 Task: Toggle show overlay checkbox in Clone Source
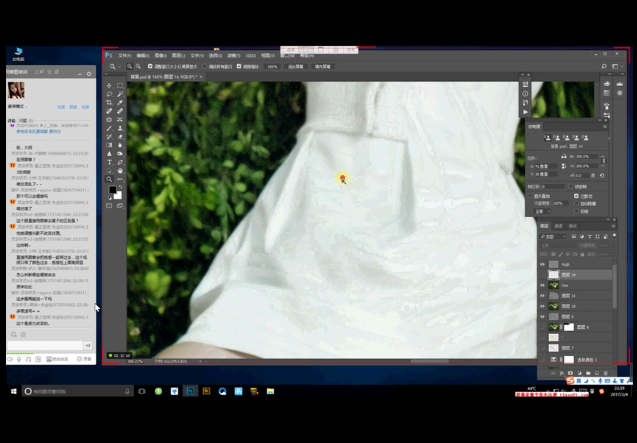[530, 196]
